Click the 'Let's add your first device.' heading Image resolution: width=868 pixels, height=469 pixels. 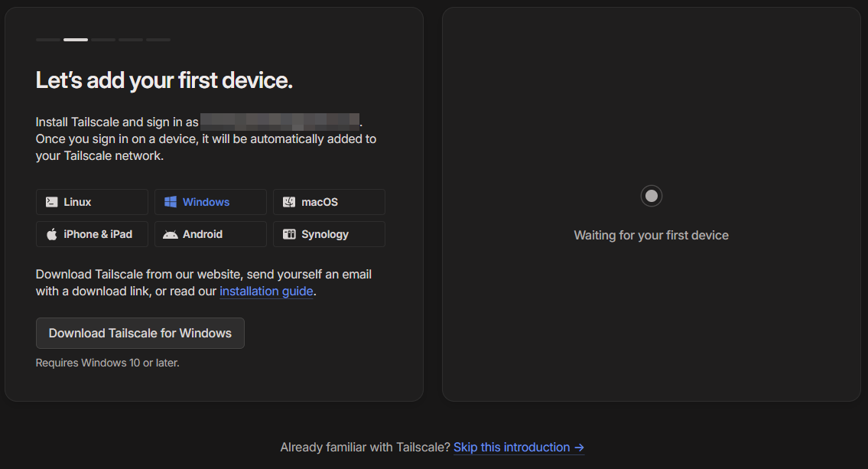[x=164, y=81]
